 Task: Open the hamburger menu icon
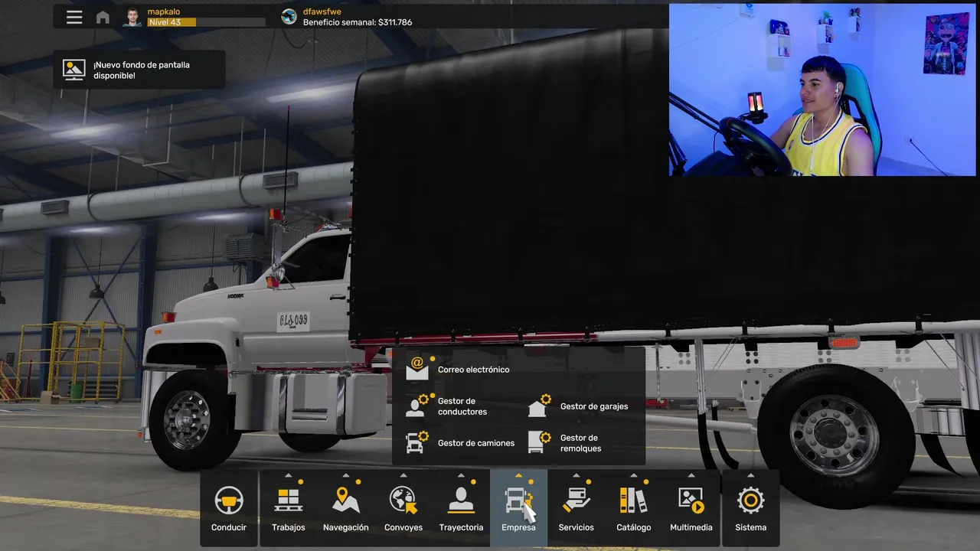click(x=74, y=17)
